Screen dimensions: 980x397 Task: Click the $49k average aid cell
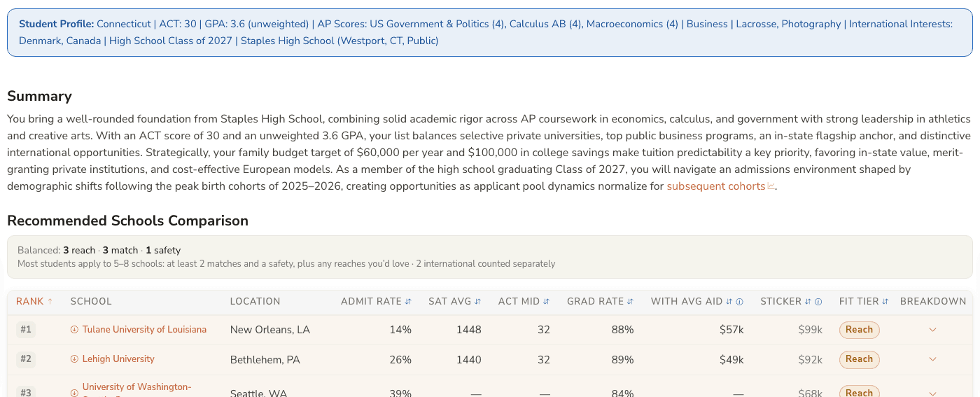(x=731, y=360)
